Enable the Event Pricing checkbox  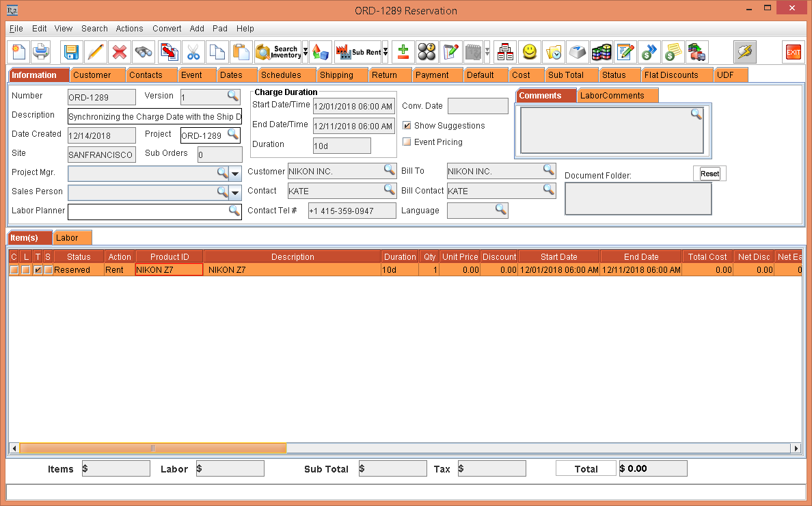(407, 142)
